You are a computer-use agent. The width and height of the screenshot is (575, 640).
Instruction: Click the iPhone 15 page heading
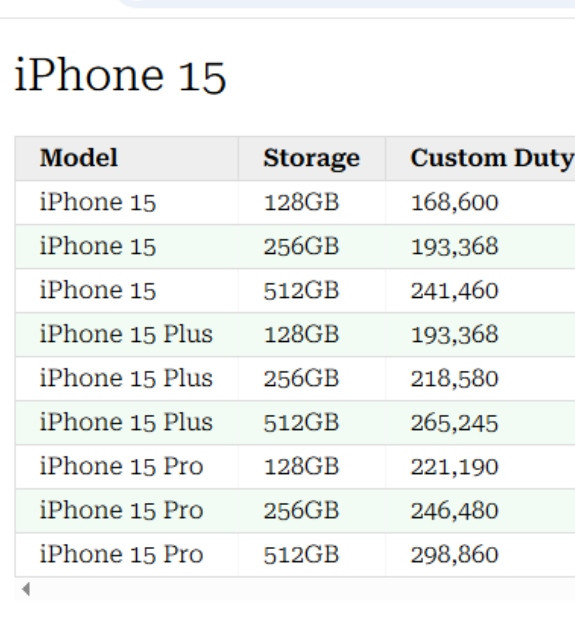click(x=120, y=76)
